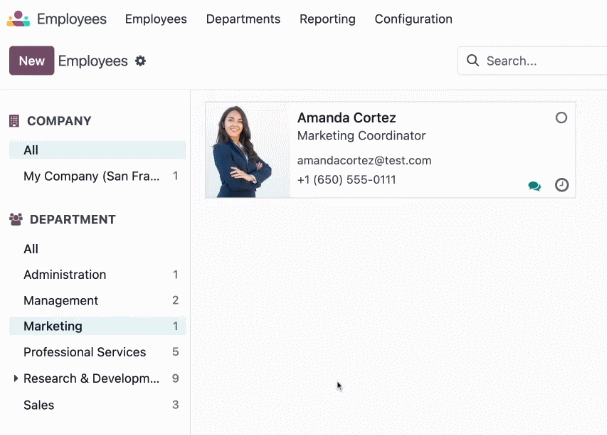Filter by the Sales department
Screen dimensions: 607x435
coord(98,405)
